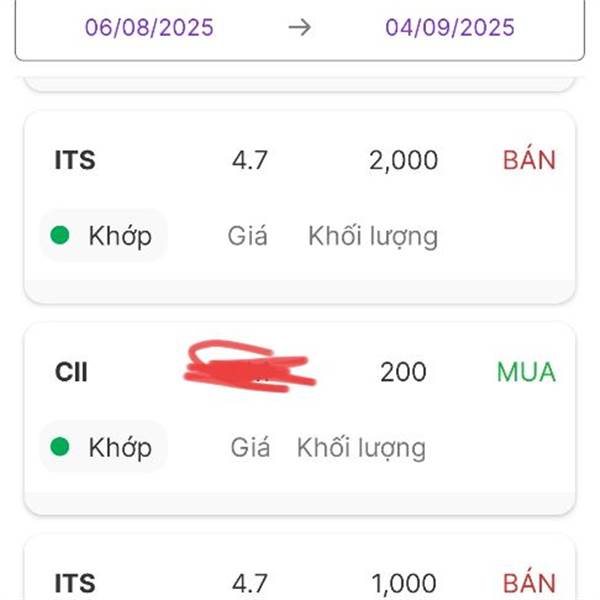Click the 4.7 price on first ITS order
Screen dimensions: 600x600
(249, 160)
